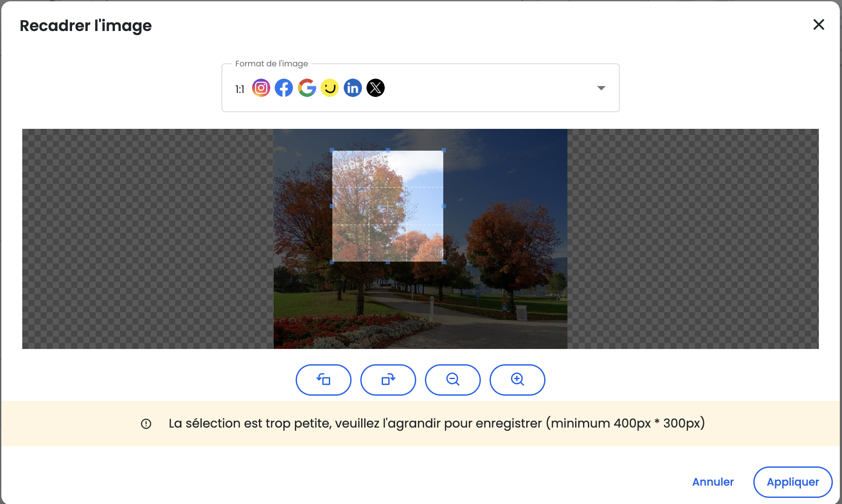Click the zoom out magnifier button
This screenshot has height=504, width=842.
point(452,380)
